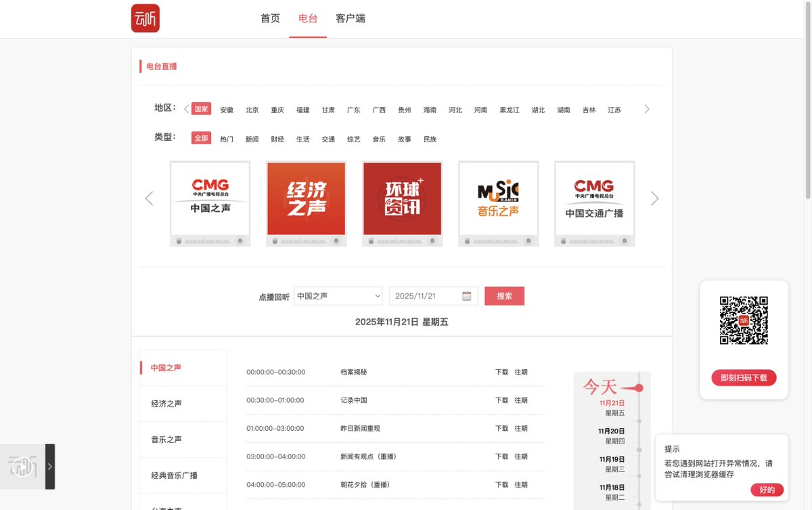
Task: Show more regions with right chevron
Action: 647,109
